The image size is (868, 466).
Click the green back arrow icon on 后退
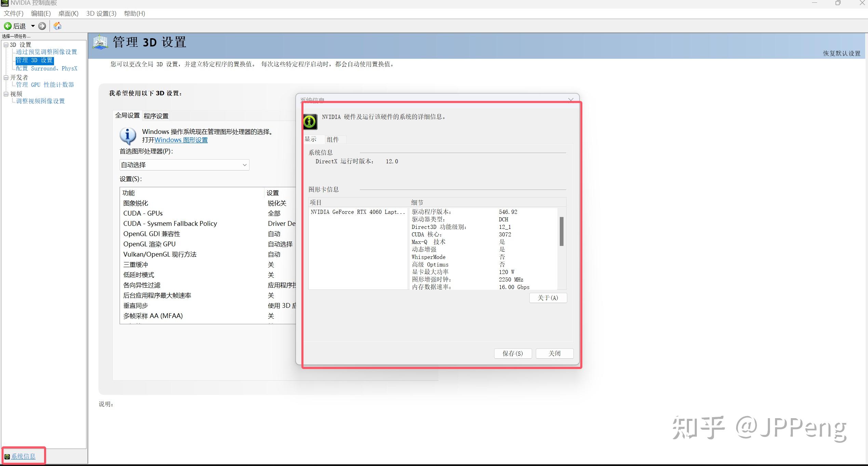(7, 26)
